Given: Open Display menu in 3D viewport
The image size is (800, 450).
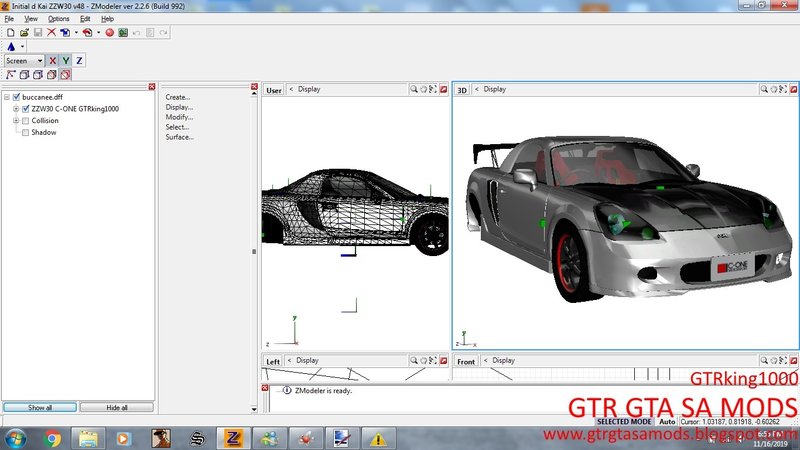Looking at the screenshot, I should pyautogui.click(x=494, y=89).
